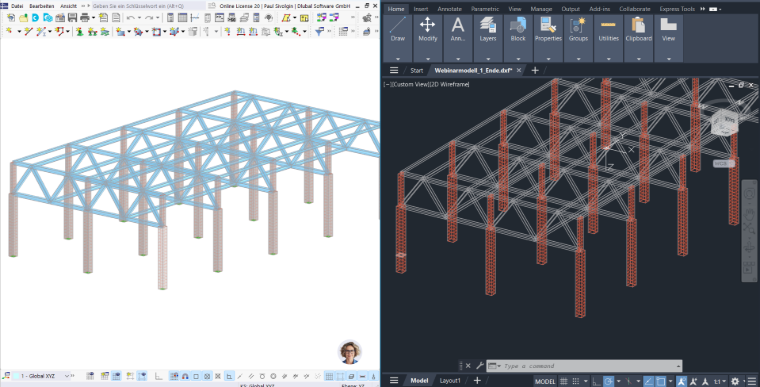Switch to the Start tab
This screenshot has width=760, height=387.
coord(416,70)
